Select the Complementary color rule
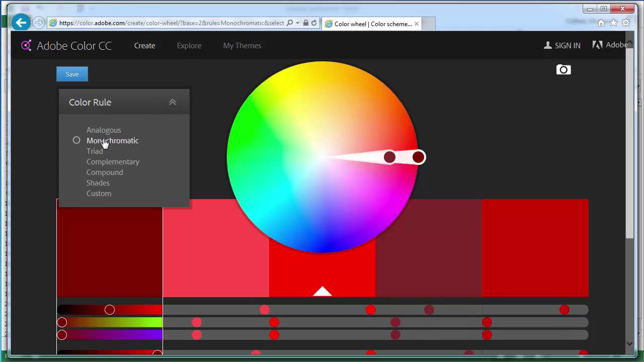The height and width of the screenshot is (362, 644). (113, 161)
